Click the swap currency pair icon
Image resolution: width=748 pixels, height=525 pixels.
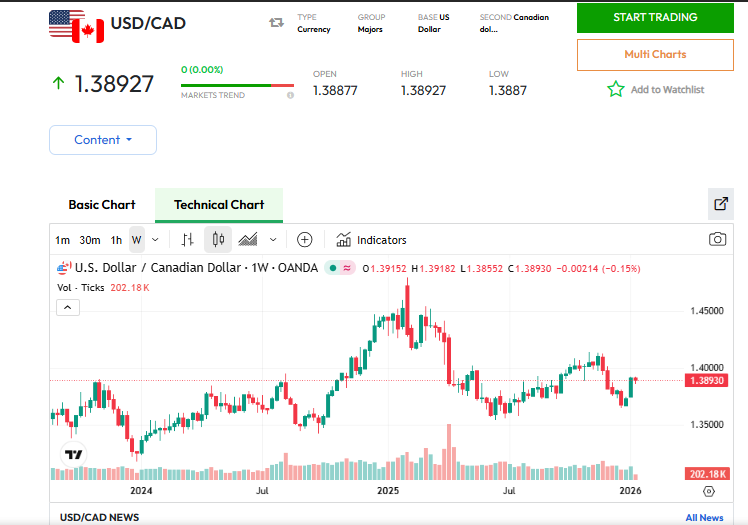point(277,23)
